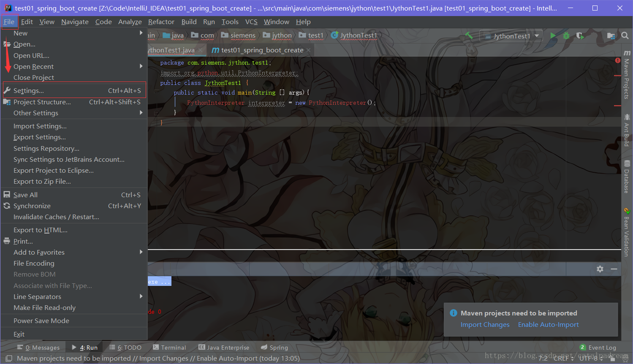
Task: Select Sync Settings to JetBrains Account...
Action: [74, 159]
